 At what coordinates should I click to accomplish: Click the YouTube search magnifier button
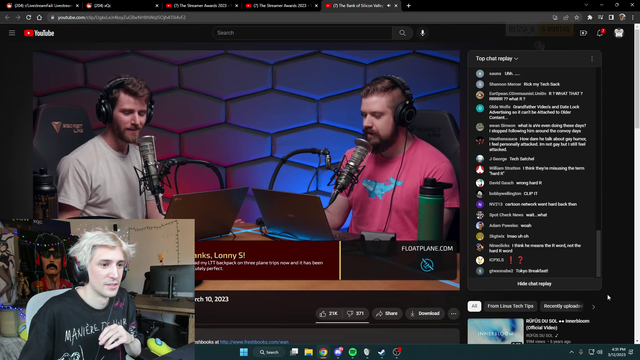pyautogui.click(x=402, y=33)
